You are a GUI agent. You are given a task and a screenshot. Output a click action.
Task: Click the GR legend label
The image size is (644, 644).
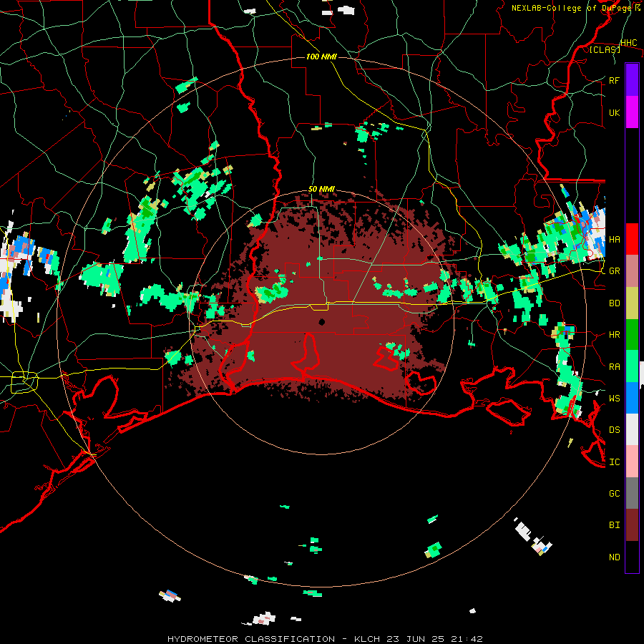[x=614, y=271]
